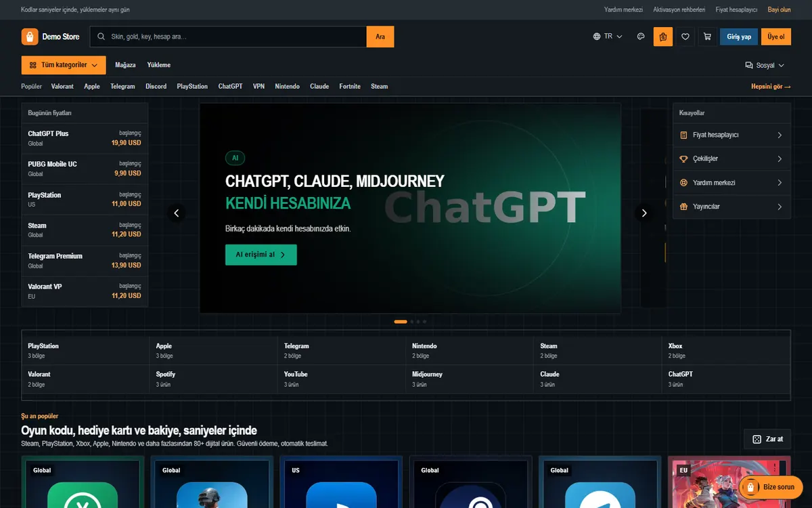This screenshot has width=812, height=508.
Task: Open the Midjourney category tile
Action: (470, 379)
